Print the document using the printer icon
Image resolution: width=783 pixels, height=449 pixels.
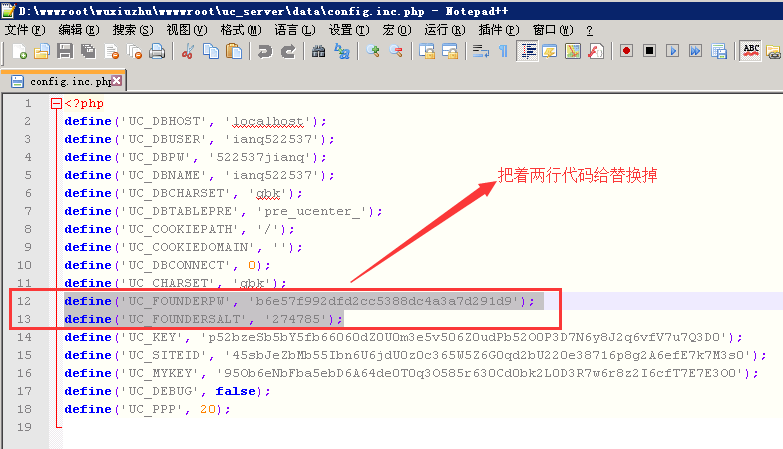(x=157, y=51)
